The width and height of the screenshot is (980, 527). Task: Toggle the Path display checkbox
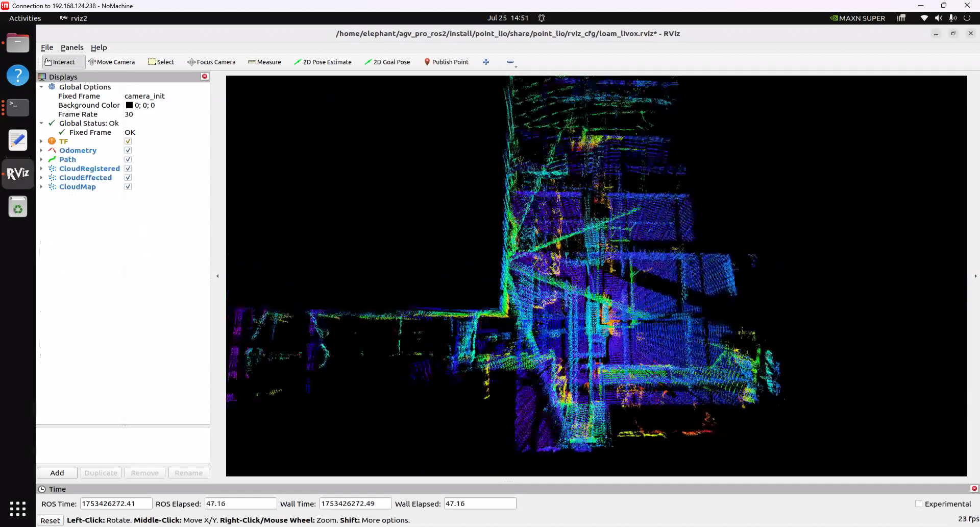(128, 159)
